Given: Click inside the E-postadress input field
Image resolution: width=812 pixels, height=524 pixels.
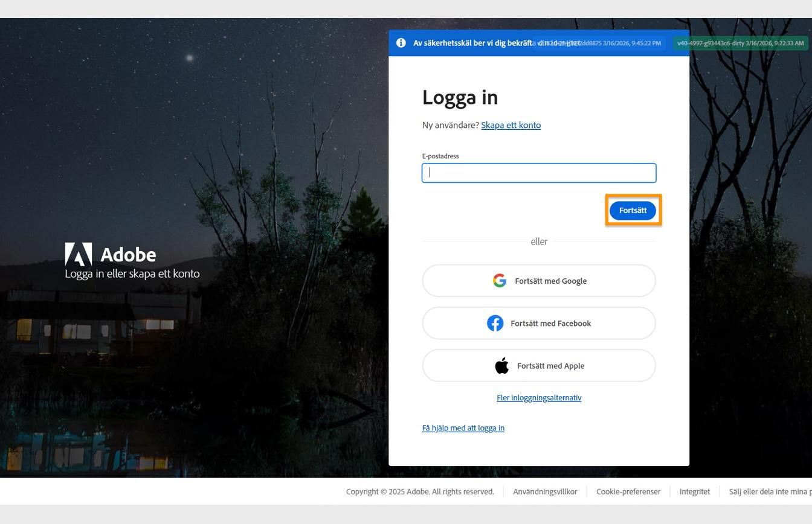Looking at the screenshot, I should pos(538,173).
